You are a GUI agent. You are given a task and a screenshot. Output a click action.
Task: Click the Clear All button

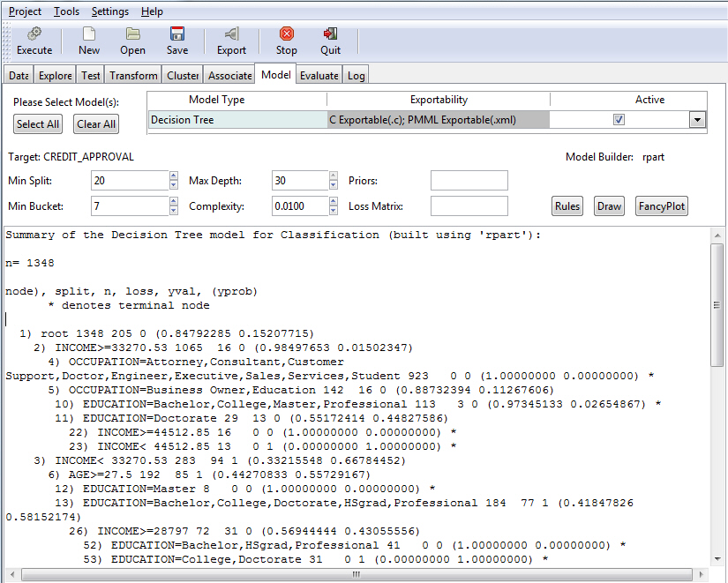click(96, 124)
